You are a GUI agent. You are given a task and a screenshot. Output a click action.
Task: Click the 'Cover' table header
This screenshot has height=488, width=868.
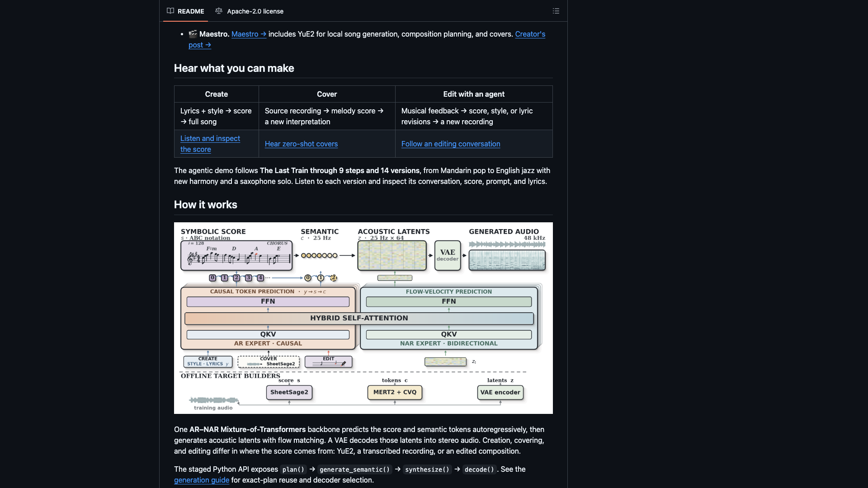[x=327, y=94]
